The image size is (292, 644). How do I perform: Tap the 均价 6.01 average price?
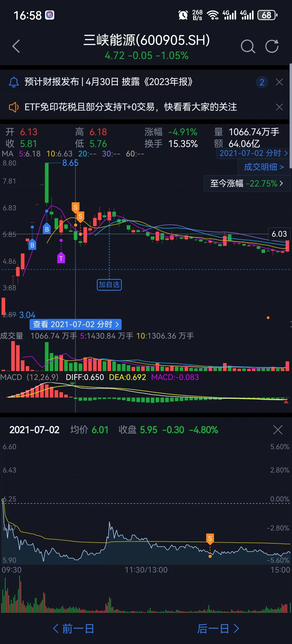pos(89,430)
